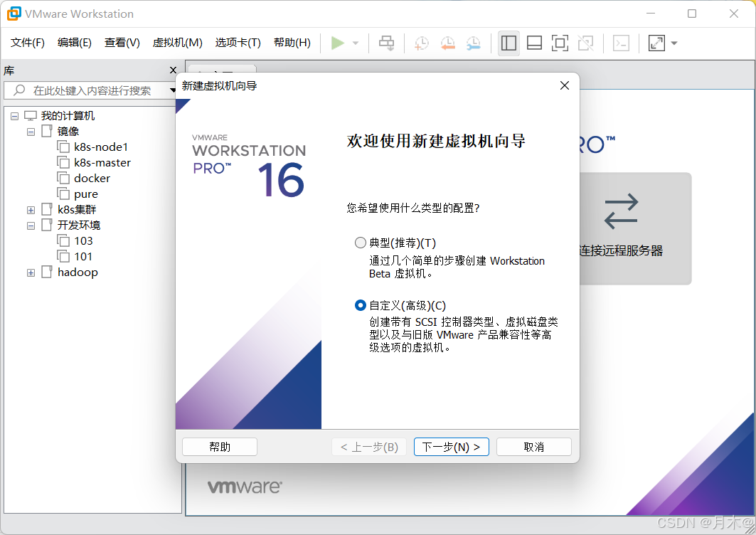Expand the k8s集群 folder node
The image size is (756, 535).
(x=31, y=210)
